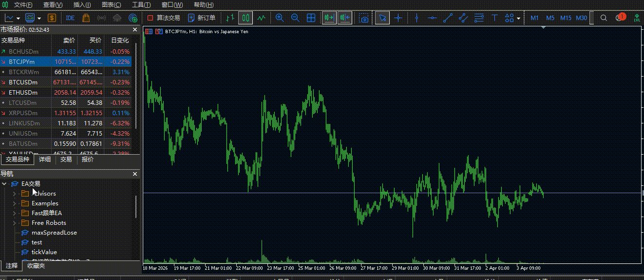Image resolution: width=644 pixels, height=280 pixels.
Task: Switch to M30 timeframe
Action: click(581, 18)
